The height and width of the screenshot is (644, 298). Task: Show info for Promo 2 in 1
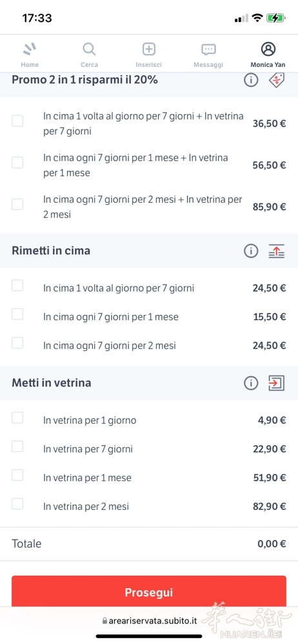[251, 80]
